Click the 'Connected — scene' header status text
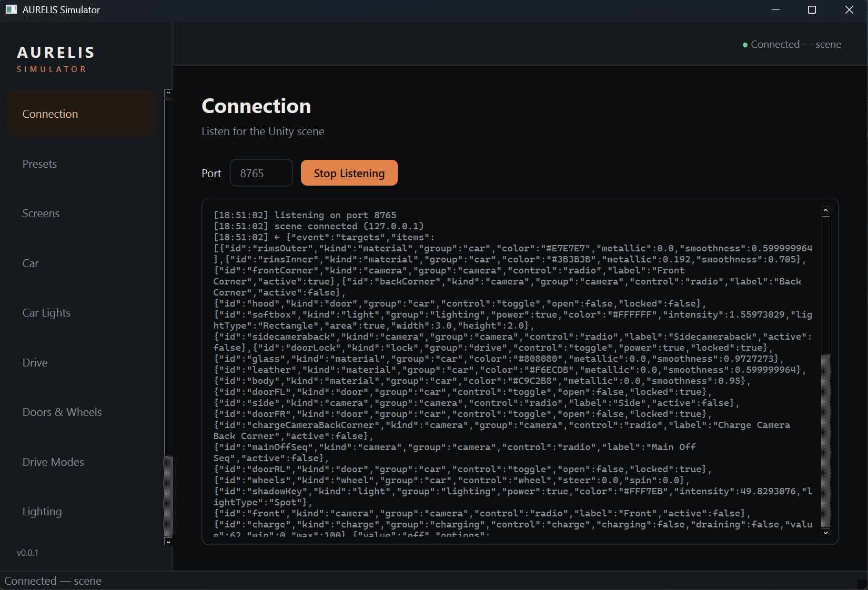This screenshot has height=590, width=868. coord(796,44)
